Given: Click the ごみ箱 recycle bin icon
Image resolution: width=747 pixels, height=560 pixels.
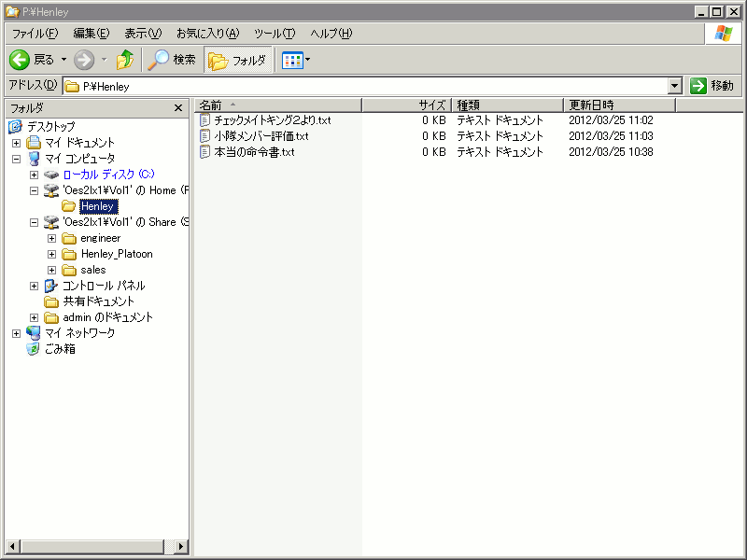Looking at the screenshot, I should click(x=33, y=349).
